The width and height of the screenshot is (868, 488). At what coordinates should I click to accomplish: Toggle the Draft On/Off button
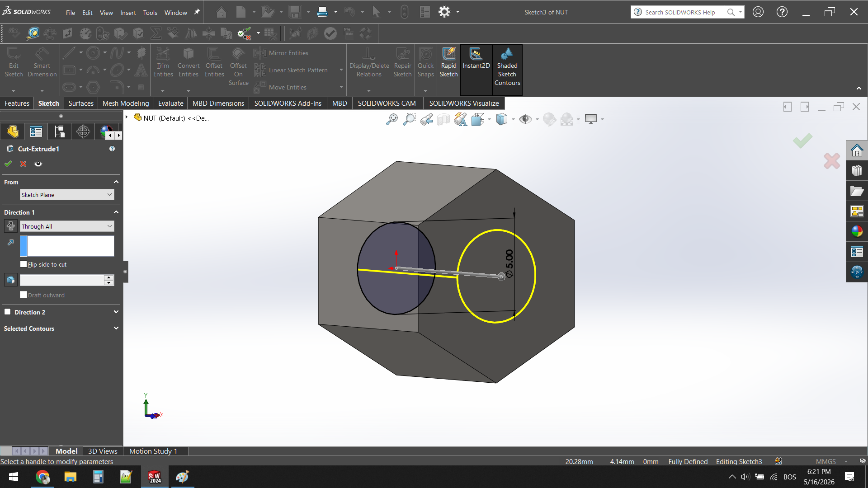11,280
